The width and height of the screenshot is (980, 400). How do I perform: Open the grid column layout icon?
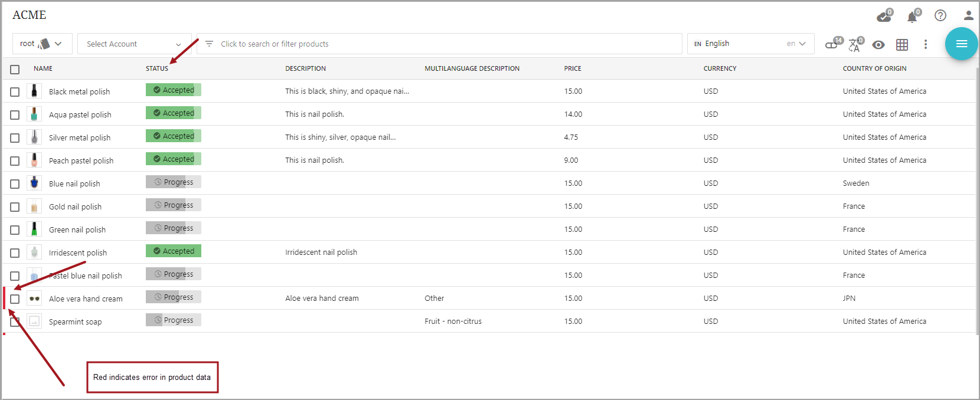[901, 45]
